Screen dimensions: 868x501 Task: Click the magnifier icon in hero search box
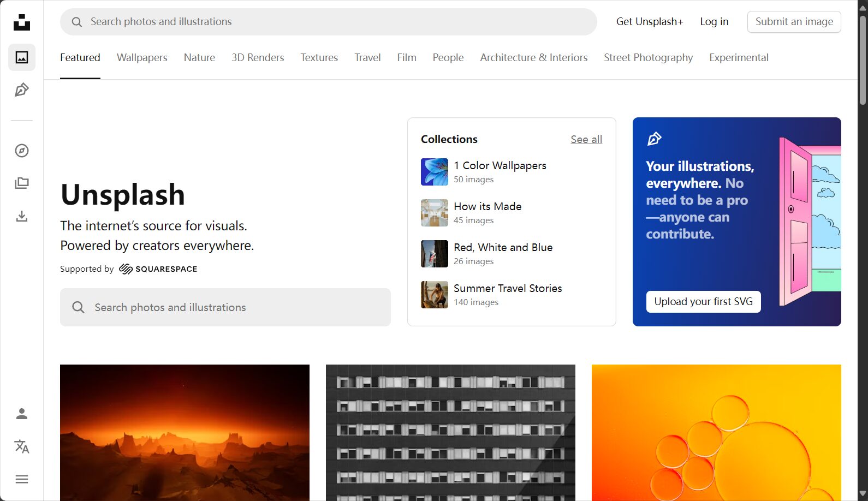click(x=79, y=307)
